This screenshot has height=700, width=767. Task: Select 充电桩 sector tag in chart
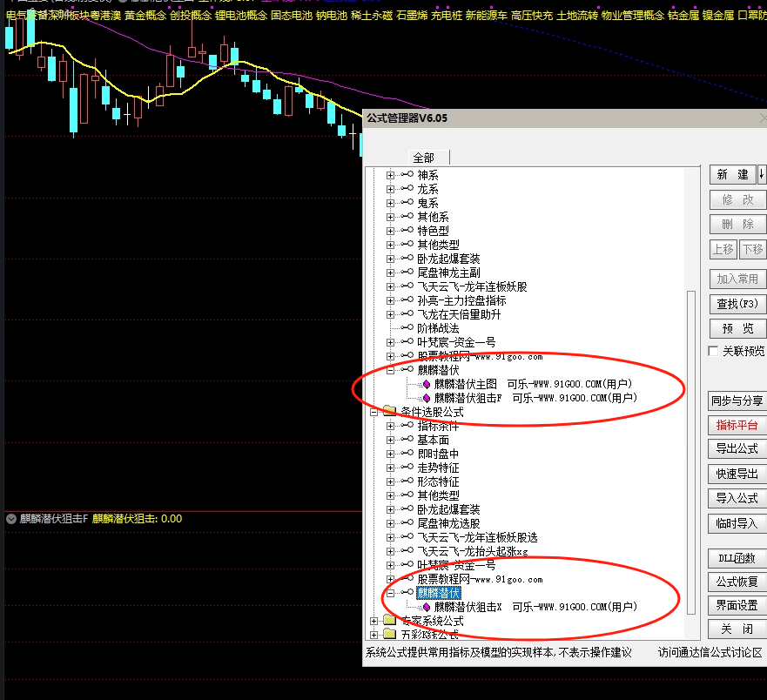(x=447, y=16)
